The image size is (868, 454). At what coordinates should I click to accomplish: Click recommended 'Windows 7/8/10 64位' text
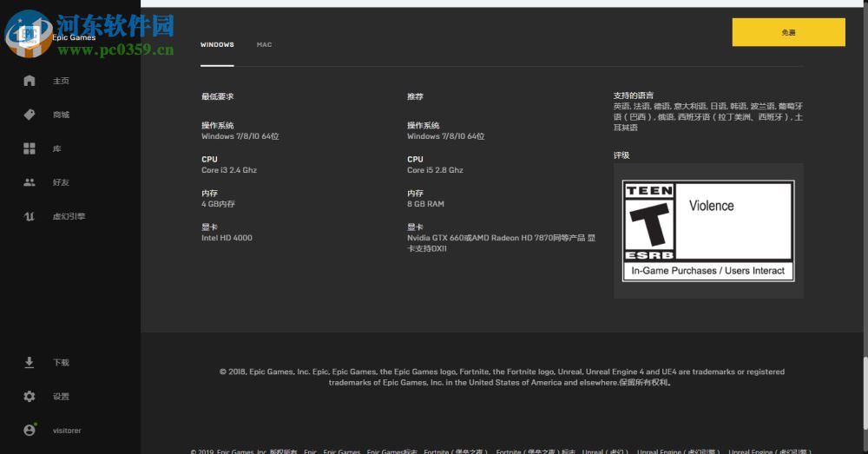(445, 136)
